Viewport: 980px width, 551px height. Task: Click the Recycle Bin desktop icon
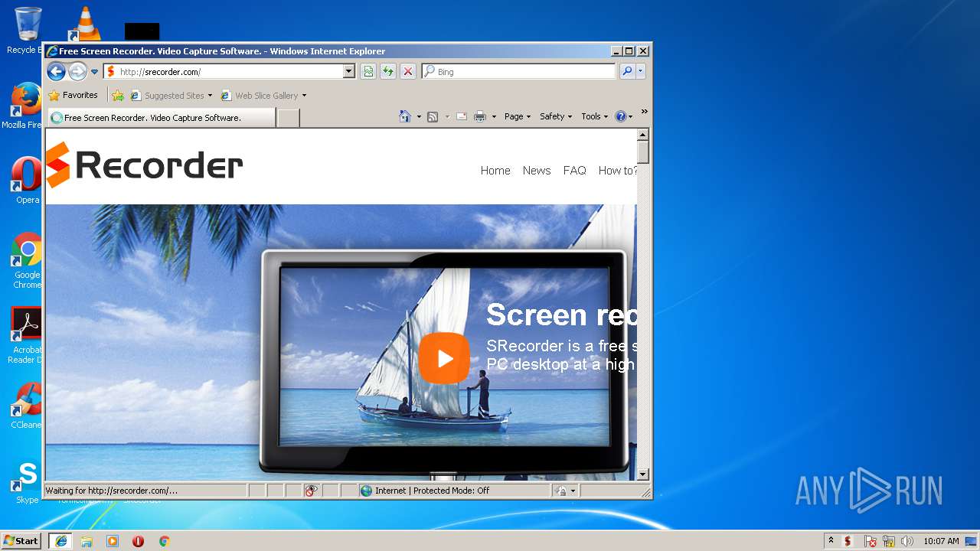point(27,31)
